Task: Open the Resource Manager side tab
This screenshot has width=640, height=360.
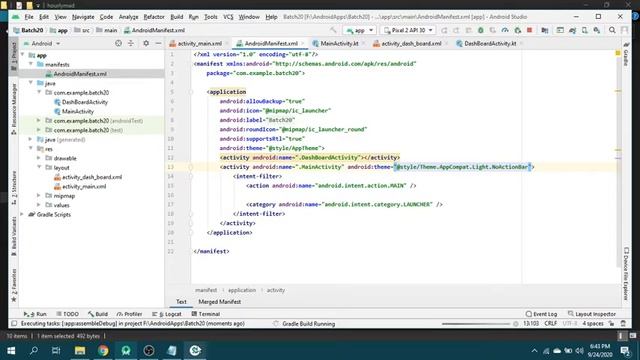Action: pos(14,109)
